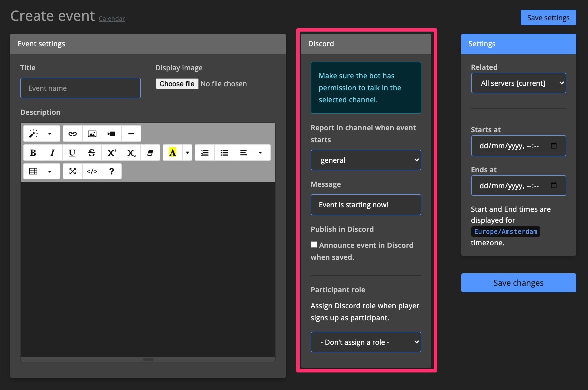This screenshot has width=588, height=390.
Task: Click the Event name title field
Action: click(x=80, y=88)
